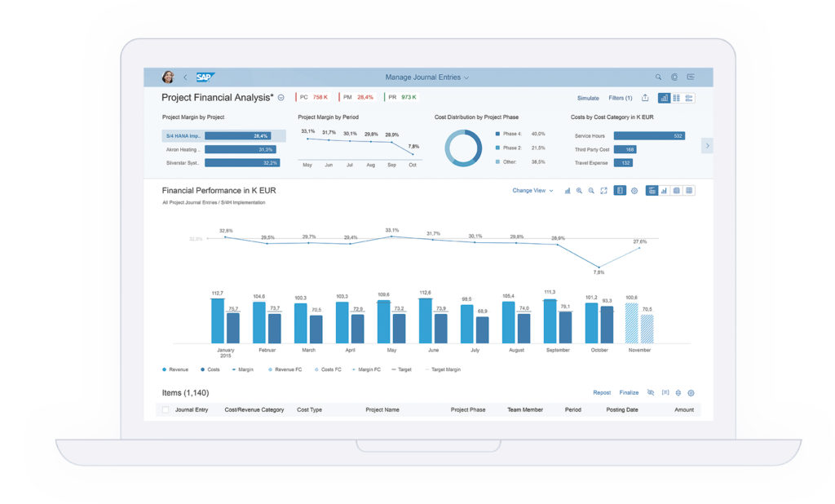This screenshot has width=835, height=504.
Task: Expand variant menu next to Project Financial Analysis
Action: coord(281,98)
